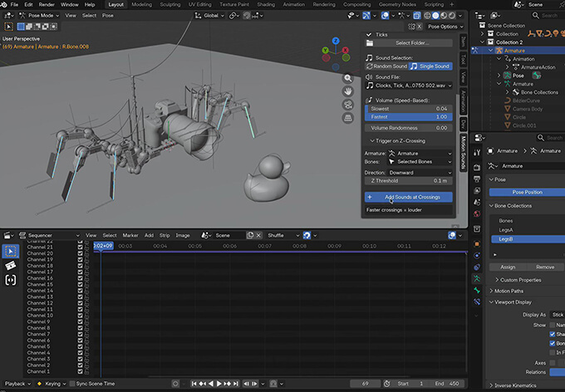
Task: Open the Strip menu in sequencer
Action: click(164, 235)
